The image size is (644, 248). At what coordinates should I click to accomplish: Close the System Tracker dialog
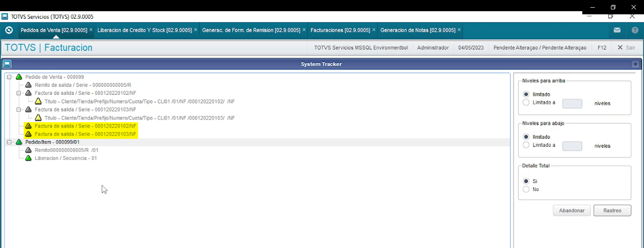(635, 64)
